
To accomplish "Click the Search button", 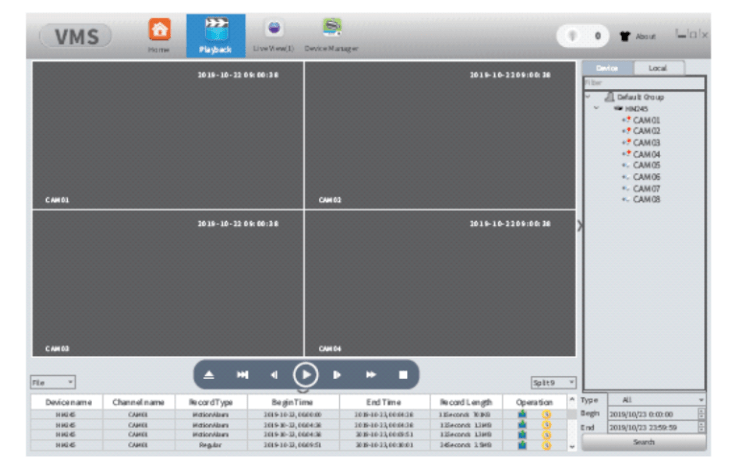I will 644,442.
